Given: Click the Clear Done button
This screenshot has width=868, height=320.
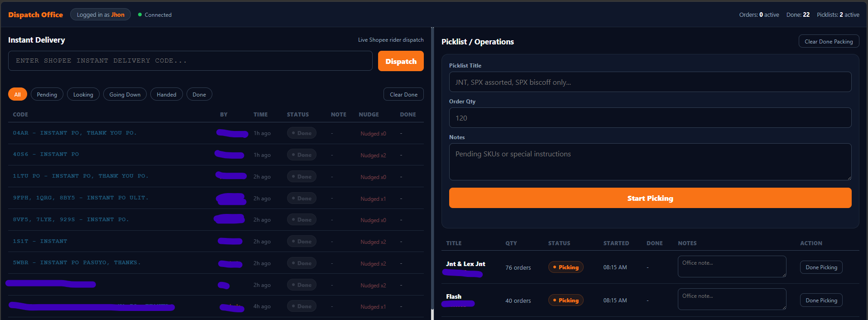Looking at the screenshot, I should [x=403, y=94].
